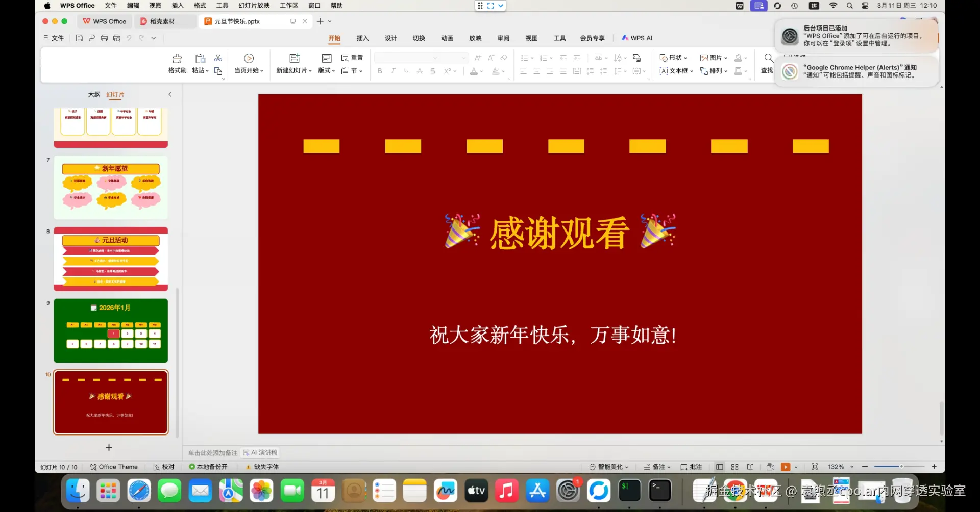Image resolution: width=980 pixels, height=512 pixels.
Task: Open the AI speech notes (AI 演讲稿) button
Action: [x=260, y=453]
